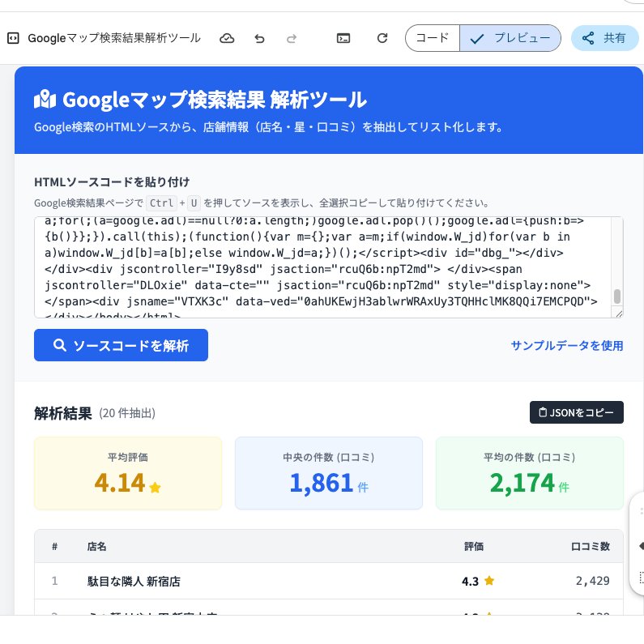
Task: Click the redo arrow icon
Action: point(292,39)
